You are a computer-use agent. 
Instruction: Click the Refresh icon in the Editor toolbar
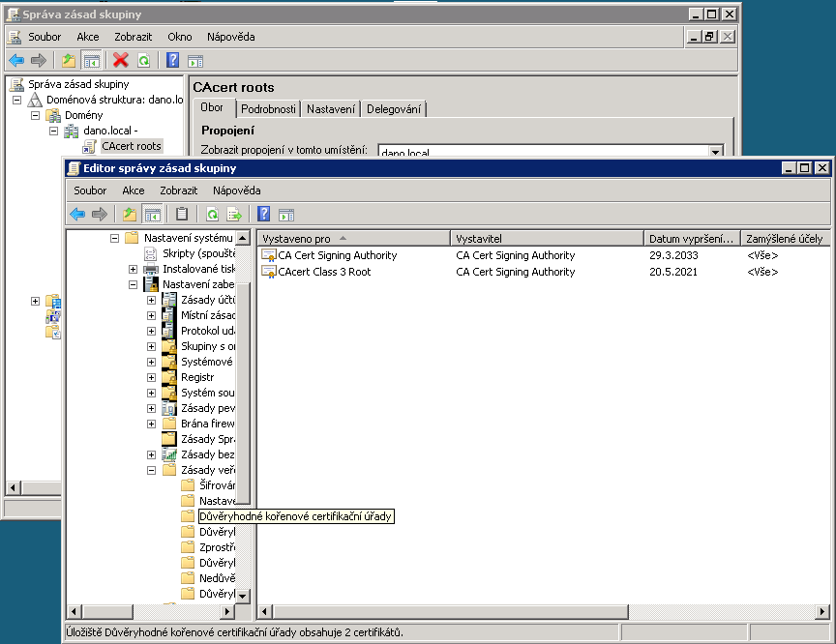(212, 214)
